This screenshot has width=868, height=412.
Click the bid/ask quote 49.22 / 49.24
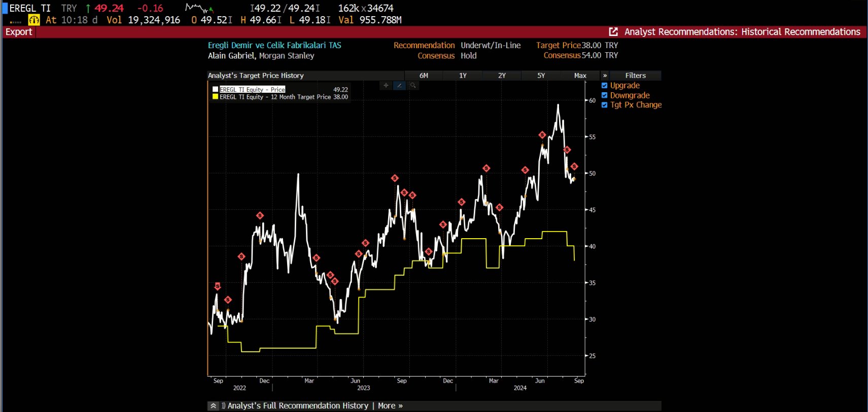(285, 9)
